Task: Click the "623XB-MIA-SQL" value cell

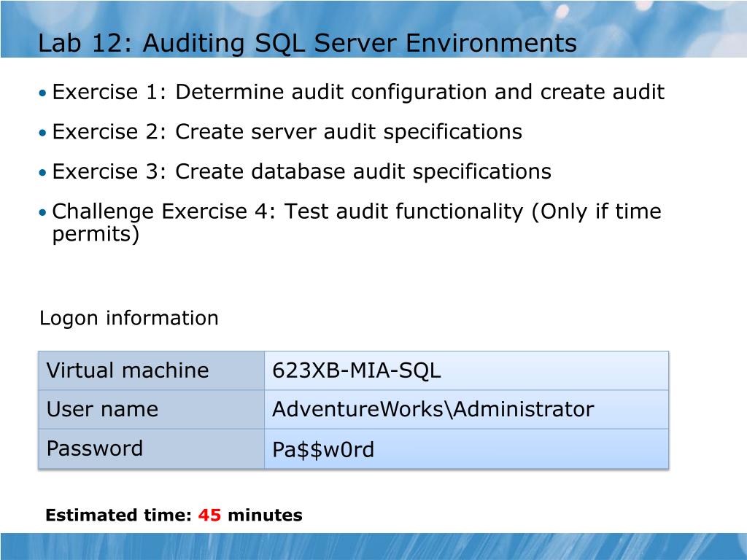Action: coord(466,370)
